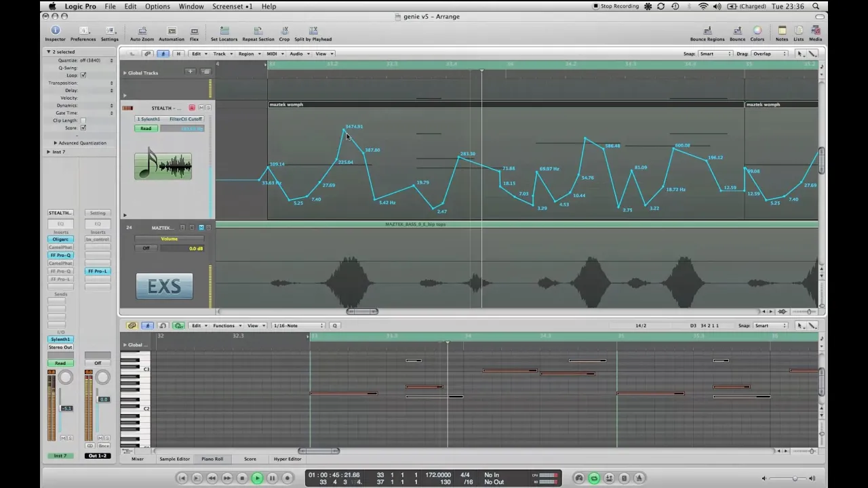Mute the MAZTEK track 24

pos(201,227)
